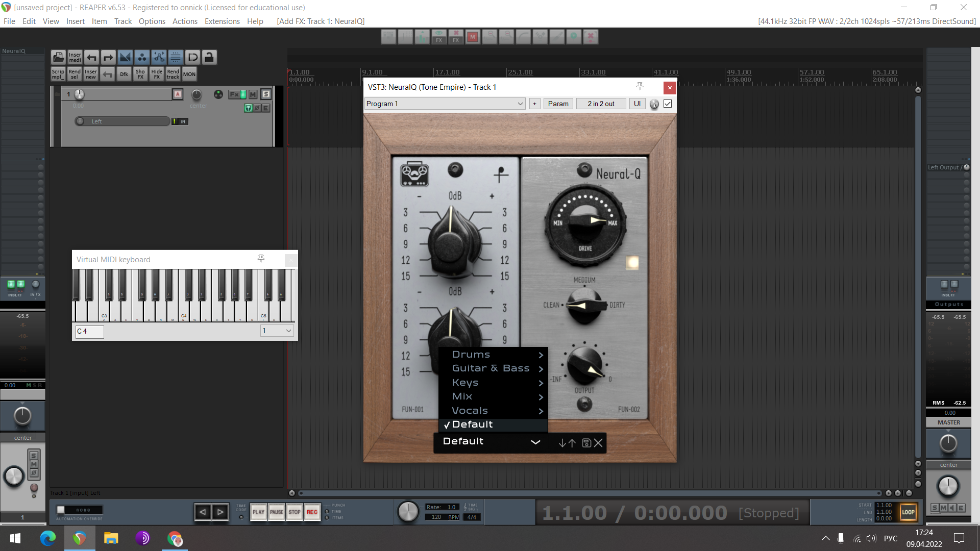This screenshot has height=551, width=980.
Task: Click track 1 record arm button
Action: pyautogui.click(x=178, y=94)
